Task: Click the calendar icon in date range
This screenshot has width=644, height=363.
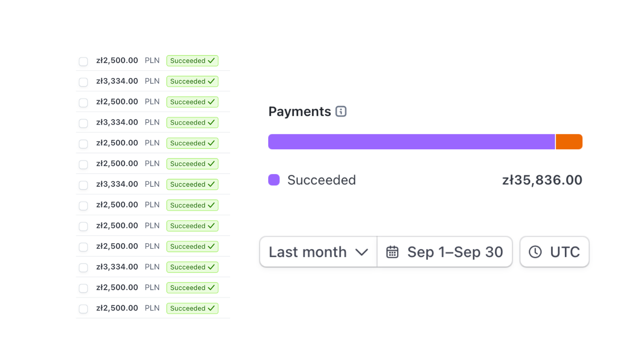Action: [x=392, y=252]
